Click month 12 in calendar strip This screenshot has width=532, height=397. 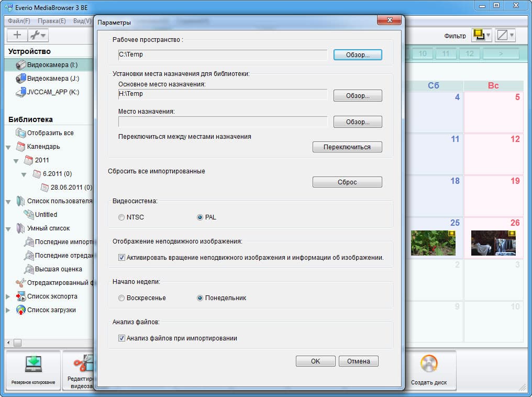coord(470,53)
